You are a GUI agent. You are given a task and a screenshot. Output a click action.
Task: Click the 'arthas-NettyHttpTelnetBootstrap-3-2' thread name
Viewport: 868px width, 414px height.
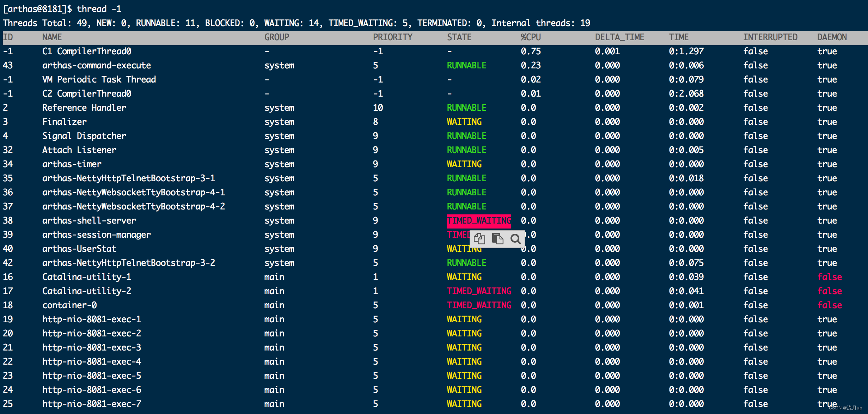129,263
